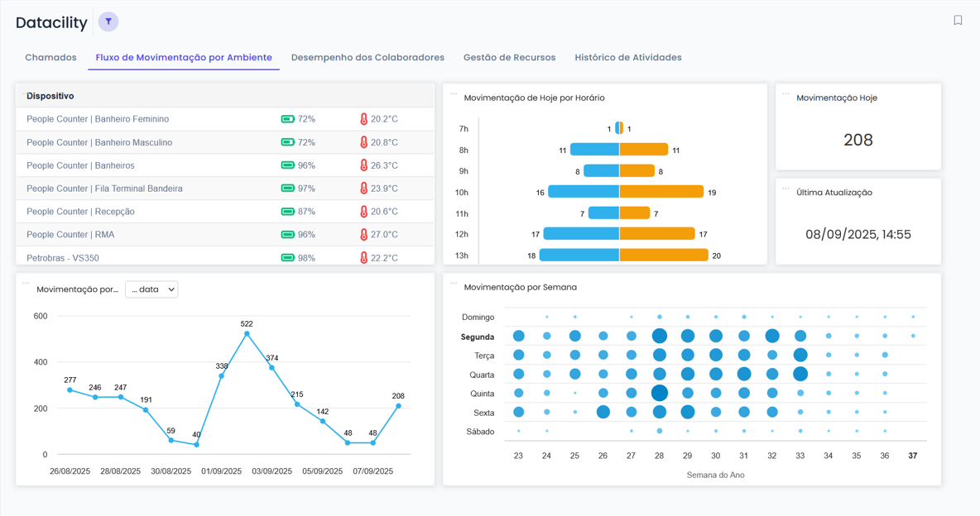Click thermometer icon in the RMA row
980x516 pixels.
(363, 235)
